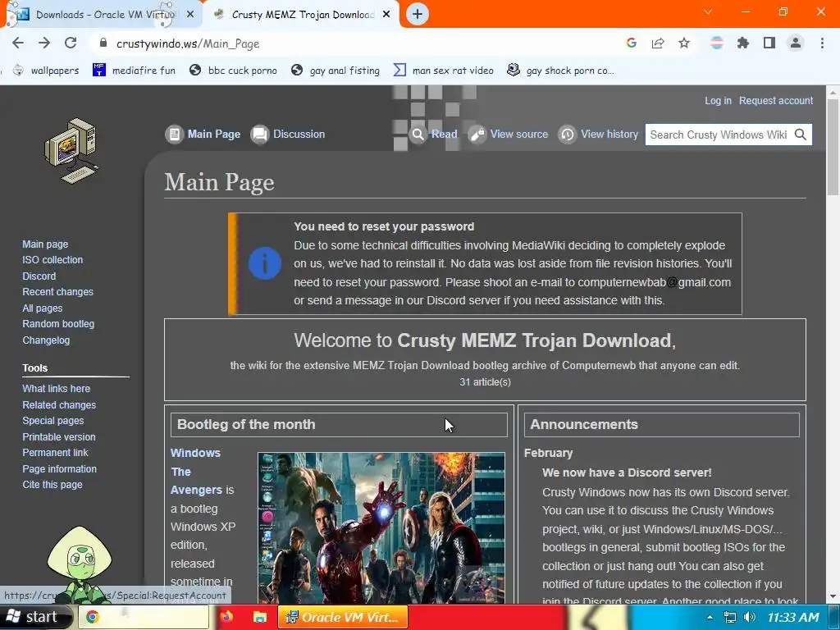Image resolution: width=840 pixels, height=630 pixels.
Task: Open Main page in sidebar
Action: coord(45,244)
